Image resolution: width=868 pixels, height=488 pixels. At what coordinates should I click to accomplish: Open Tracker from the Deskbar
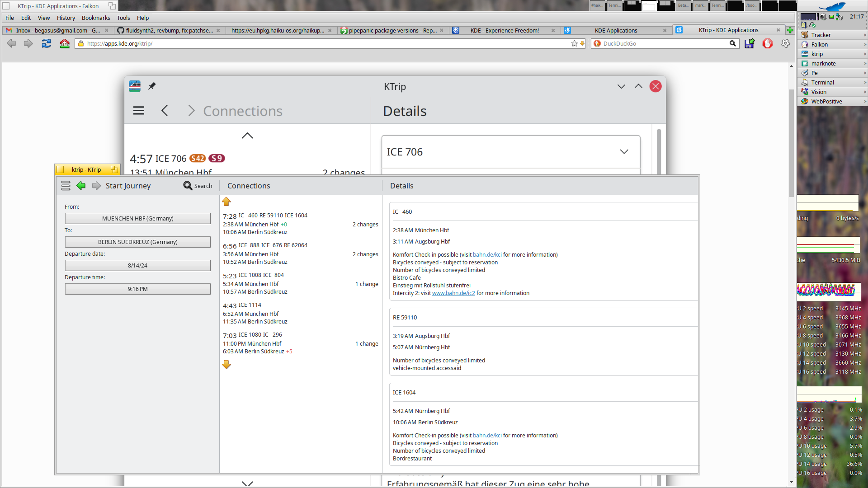(x=831, y=35)
